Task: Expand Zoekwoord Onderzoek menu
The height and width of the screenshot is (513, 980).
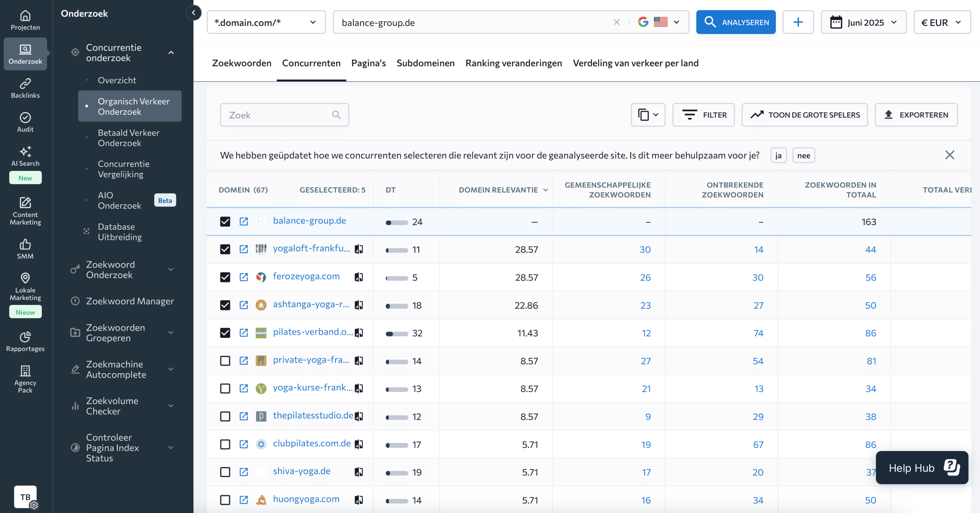Action: coord(171,270)
